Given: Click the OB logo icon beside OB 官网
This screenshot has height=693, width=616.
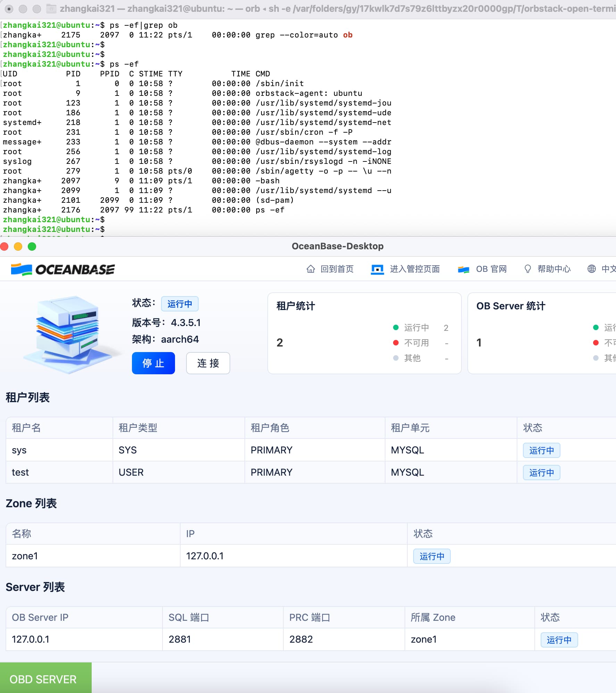Looking at the screenshot, I should coord(464,269).
